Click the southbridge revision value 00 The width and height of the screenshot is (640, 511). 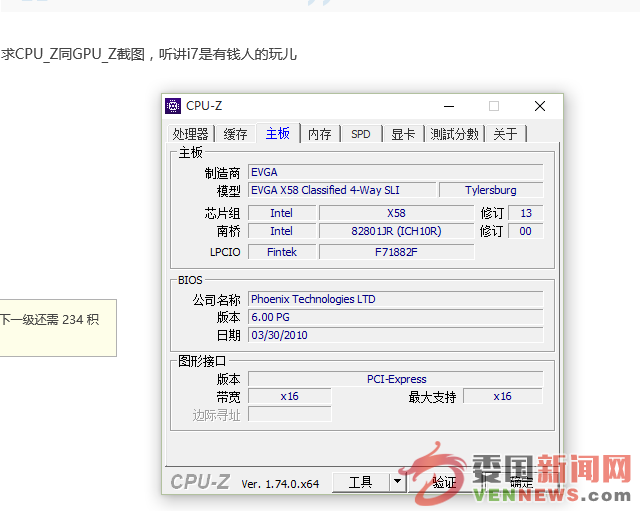coord(526,231)
